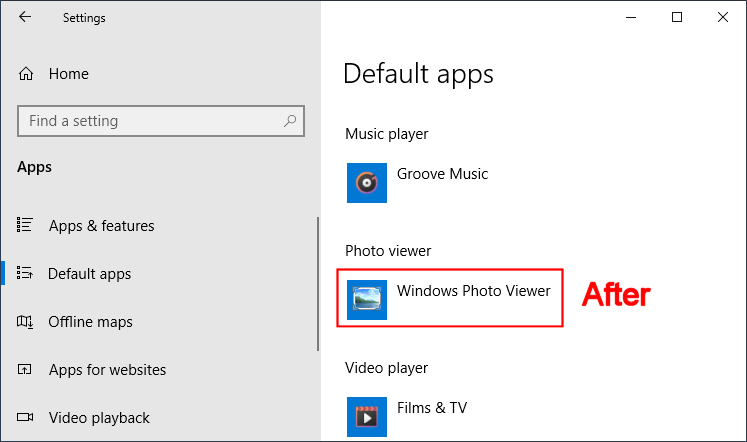Maximize the Settings window

tap(677, 17)
